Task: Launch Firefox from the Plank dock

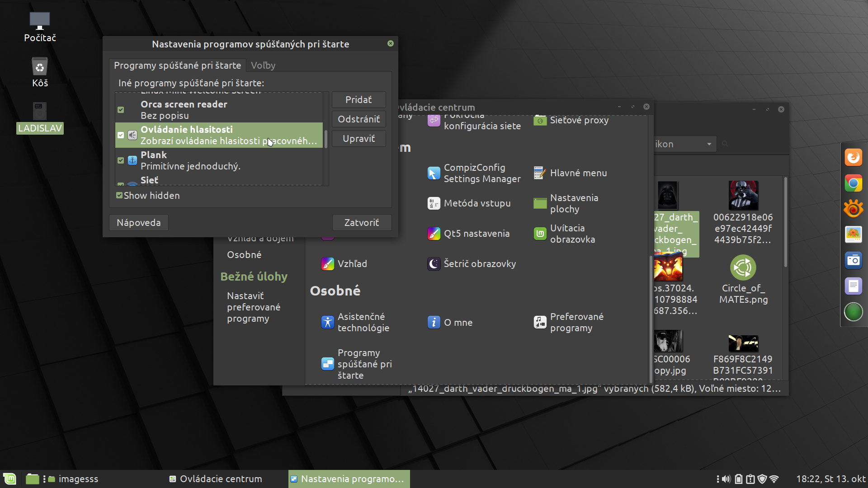Action: (853, 158)
